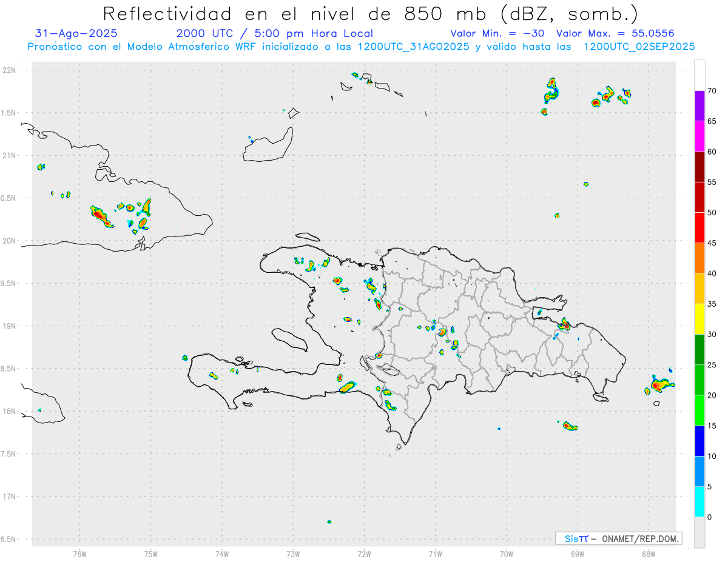This screenshot has height=562, width=728.
Task: Click the longitude label '68W'
Action: click(649, 554)
